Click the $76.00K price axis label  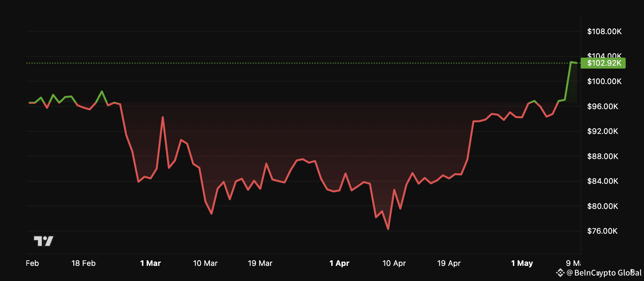click(602, 231)
